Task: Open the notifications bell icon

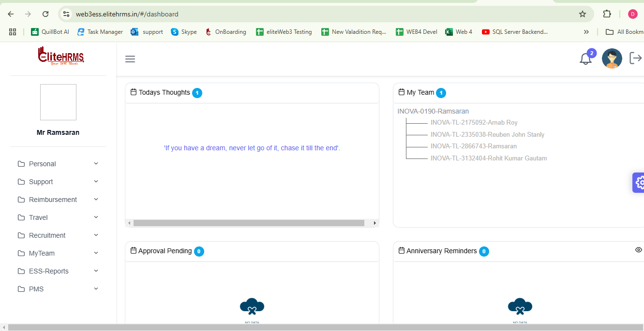Action: pyautogui.click(x=585, y=59)
